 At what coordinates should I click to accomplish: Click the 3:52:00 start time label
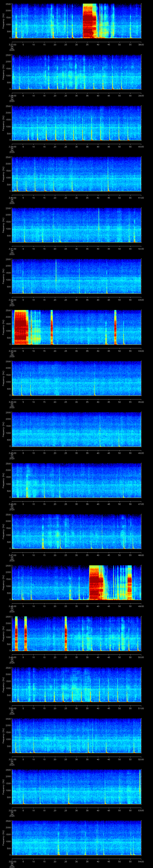pos(12,810)
